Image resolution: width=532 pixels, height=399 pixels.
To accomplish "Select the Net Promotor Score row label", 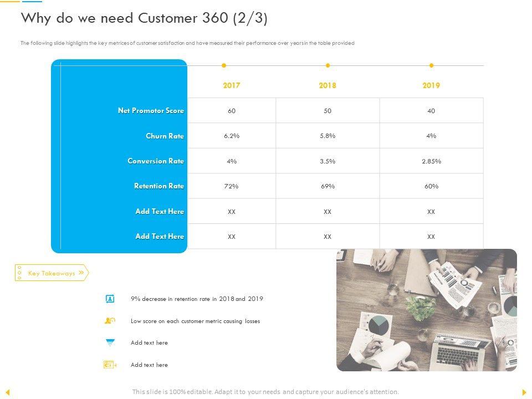I will 151,111.
